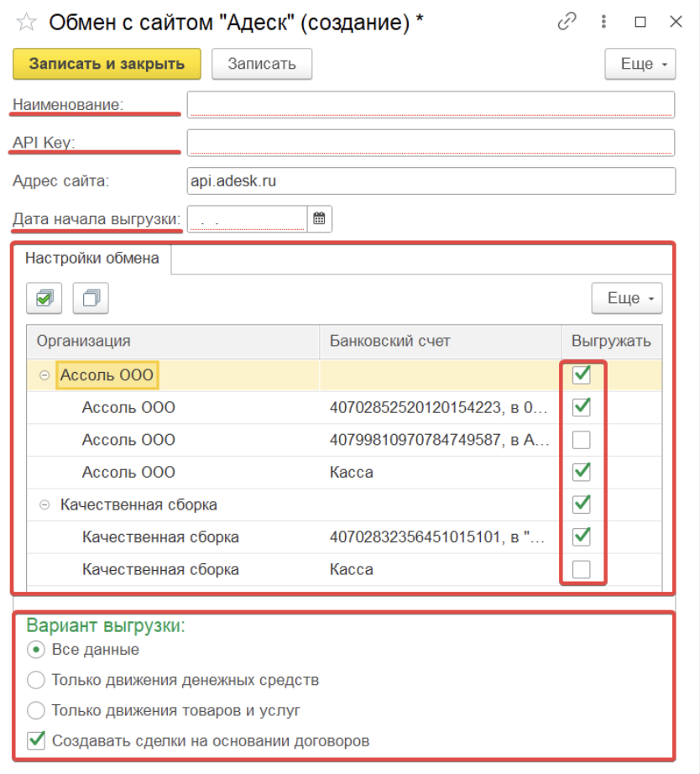Open the top 'Еще' dropdown menu

[640, 64]
